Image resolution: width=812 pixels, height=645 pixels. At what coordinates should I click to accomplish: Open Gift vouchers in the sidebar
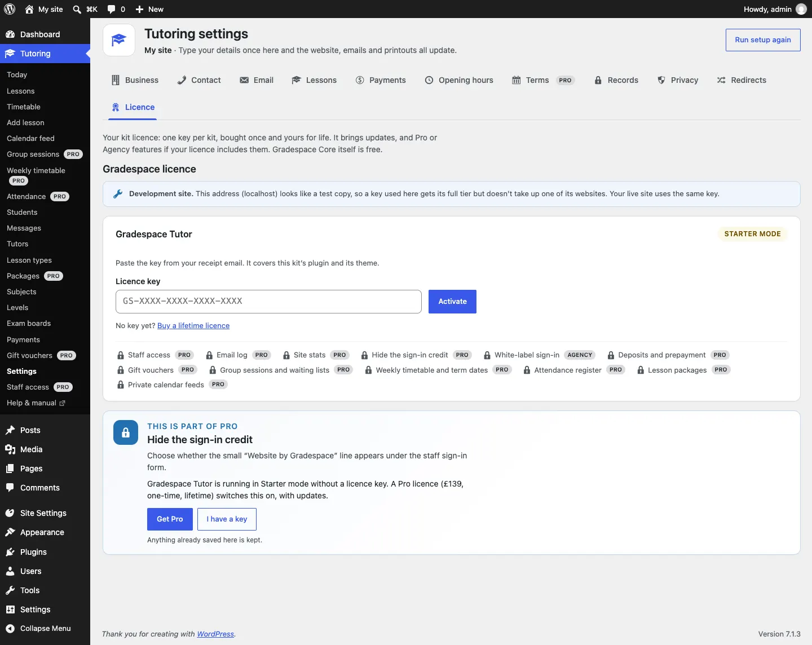pyautogui.click(x=41, y=355)
